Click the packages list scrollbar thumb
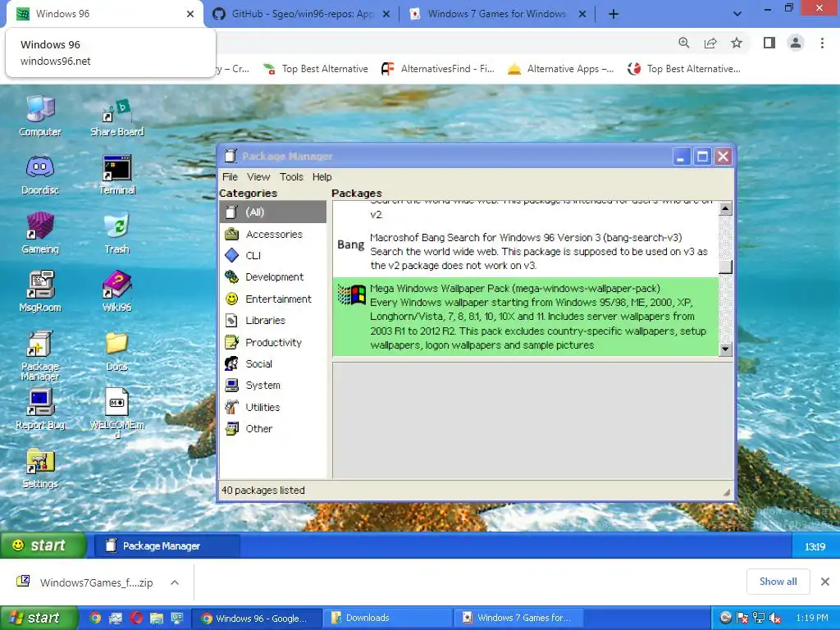The height and width of the screenshot is (630, 840). pyautogui.click(x=725, y=267)
